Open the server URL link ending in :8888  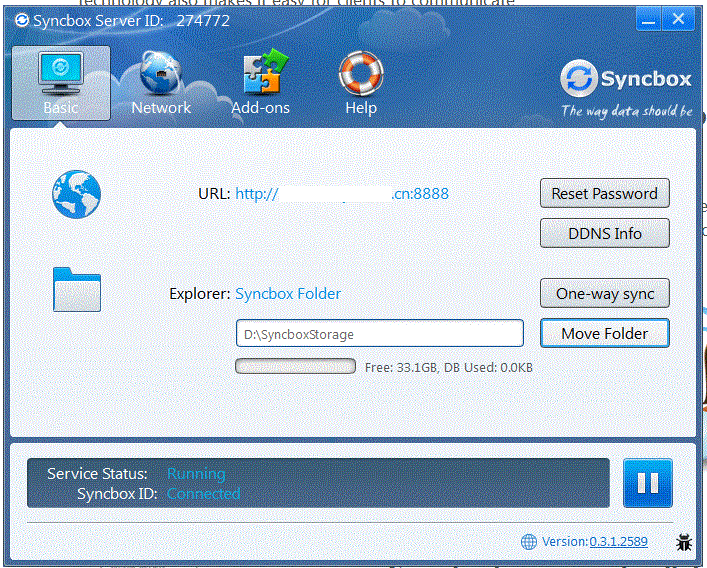341,194
